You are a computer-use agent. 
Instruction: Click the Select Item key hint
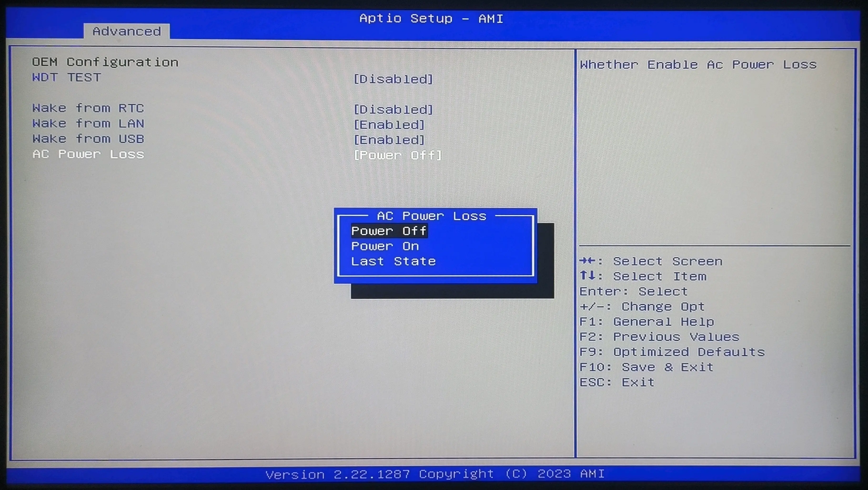click(x=643, y=276)
